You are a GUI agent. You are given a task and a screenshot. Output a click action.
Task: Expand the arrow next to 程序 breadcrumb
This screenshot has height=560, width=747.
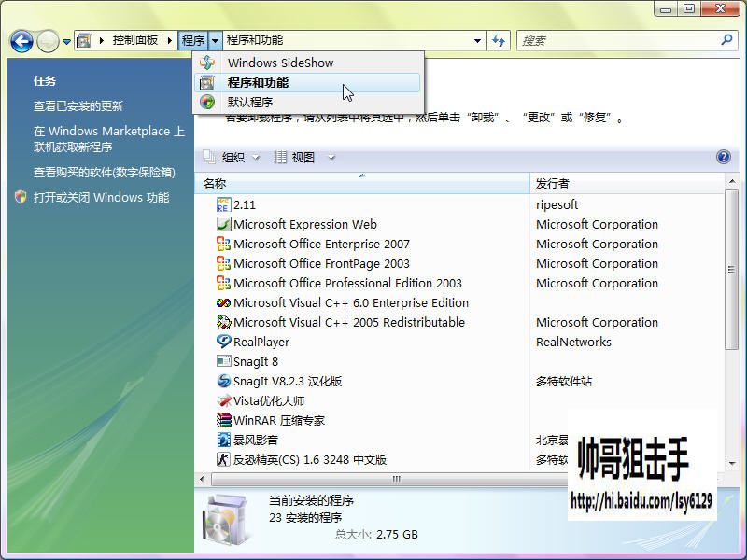click(x=216, y=41)
